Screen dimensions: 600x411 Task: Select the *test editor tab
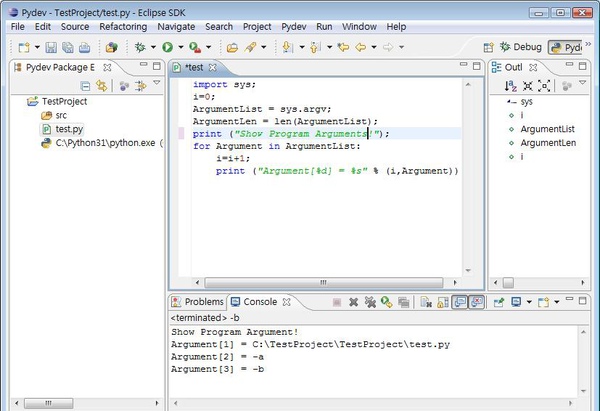pyautogui.click(x=194, y=67)
